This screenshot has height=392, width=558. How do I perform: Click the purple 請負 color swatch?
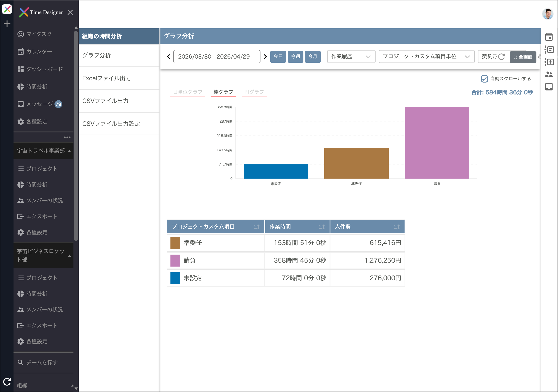tap(175, 261)
